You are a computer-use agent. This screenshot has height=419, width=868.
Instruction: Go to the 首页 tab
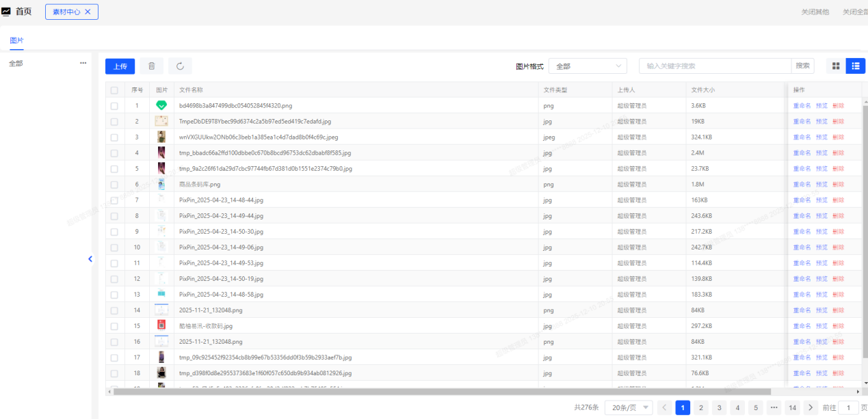[x=23, y=12]
